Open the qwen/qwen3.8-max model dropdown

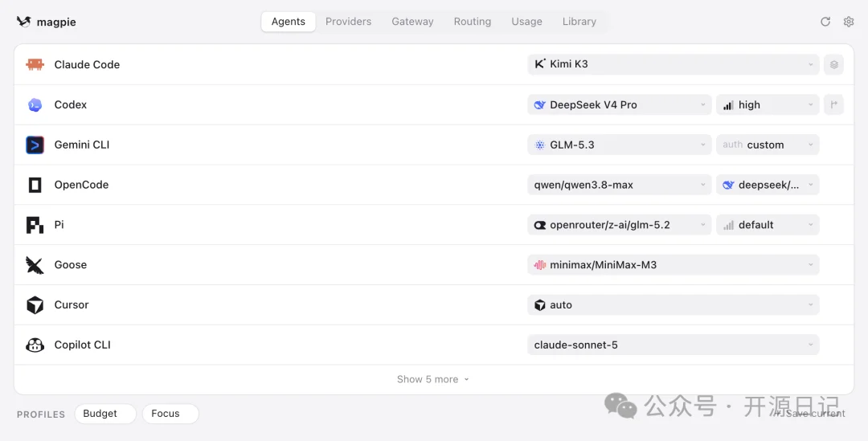click(620, 185)
